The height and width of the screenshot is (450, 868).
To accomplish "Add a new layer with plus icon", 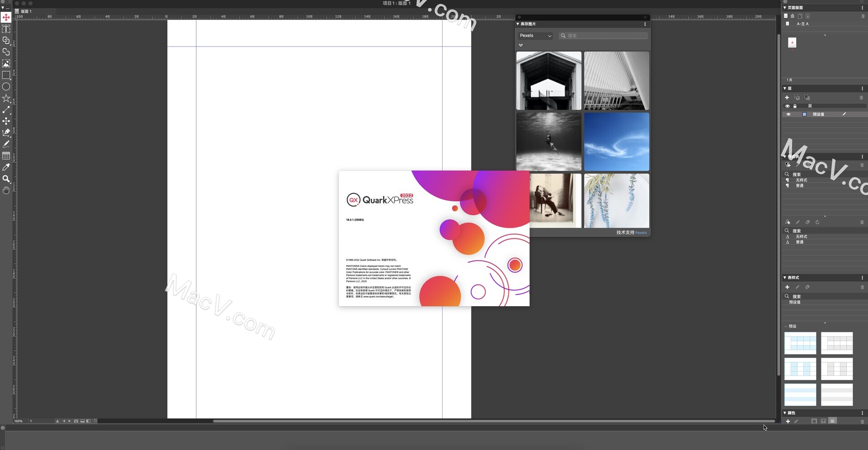I will point(787,98).
